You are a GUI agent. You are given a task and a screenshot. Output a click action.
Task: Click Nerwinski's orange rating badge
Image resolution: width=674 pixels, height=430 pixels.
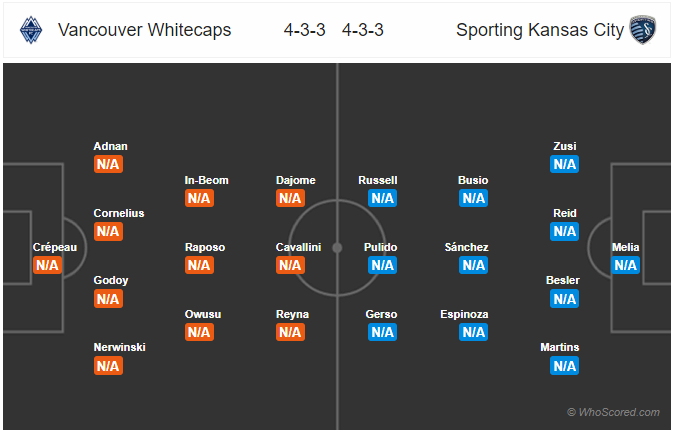pyautogui.click(x=108, y=366)
